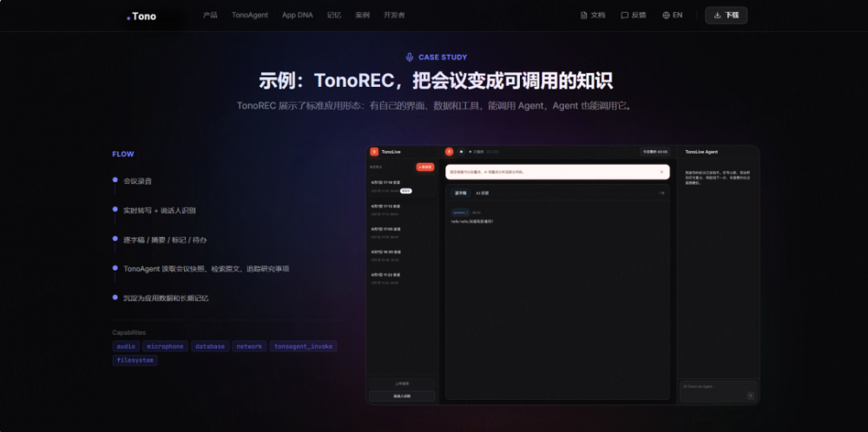Click the microphone icon next to CASE STUDY
This screenshot has height=432, width=868.
[410, 57]
